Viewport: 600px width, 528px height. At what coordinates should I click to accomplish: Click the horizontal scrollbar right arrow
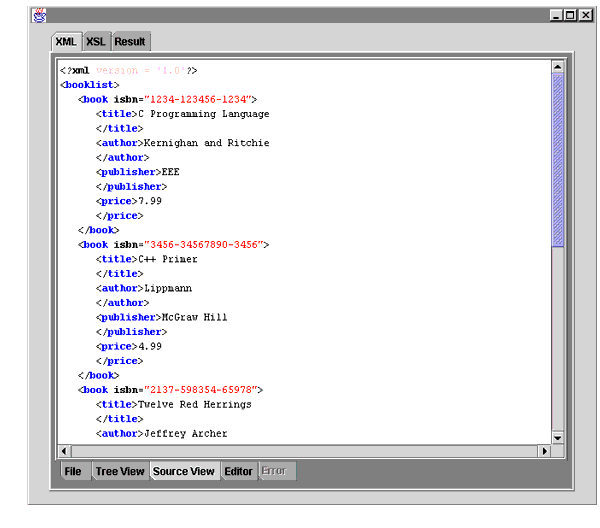545,451
